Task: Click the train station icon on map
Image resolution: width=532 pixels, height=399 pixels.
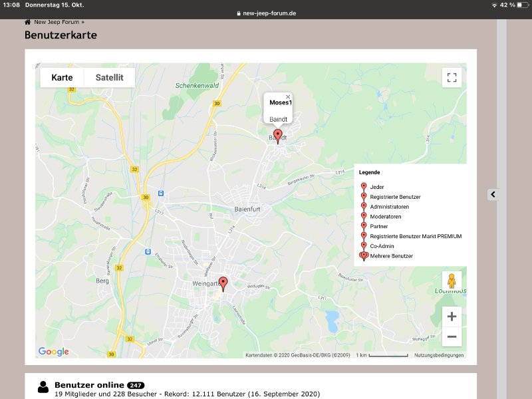Action: [x=161, y=194]
